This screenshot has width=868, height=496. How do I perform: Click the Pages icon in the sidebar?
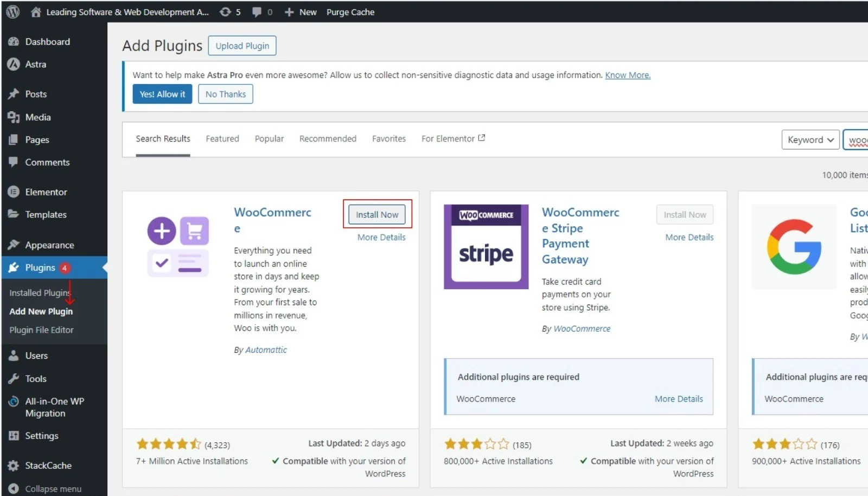click(14, 139)
